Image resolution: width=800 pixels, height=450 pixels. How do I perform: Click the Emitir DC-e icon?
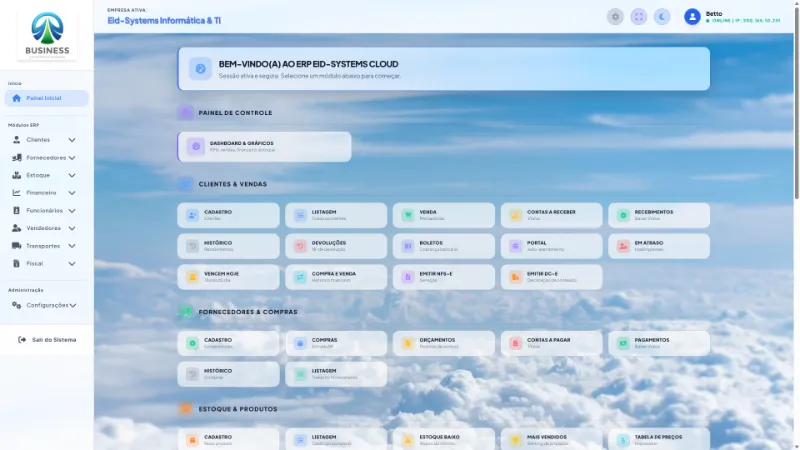515,277
